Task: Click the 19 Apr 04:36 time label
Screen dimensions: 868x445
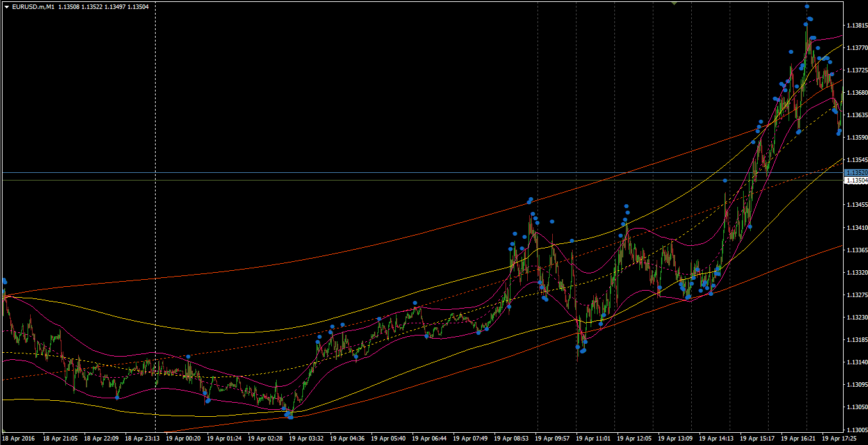Action: click(348, 439)
